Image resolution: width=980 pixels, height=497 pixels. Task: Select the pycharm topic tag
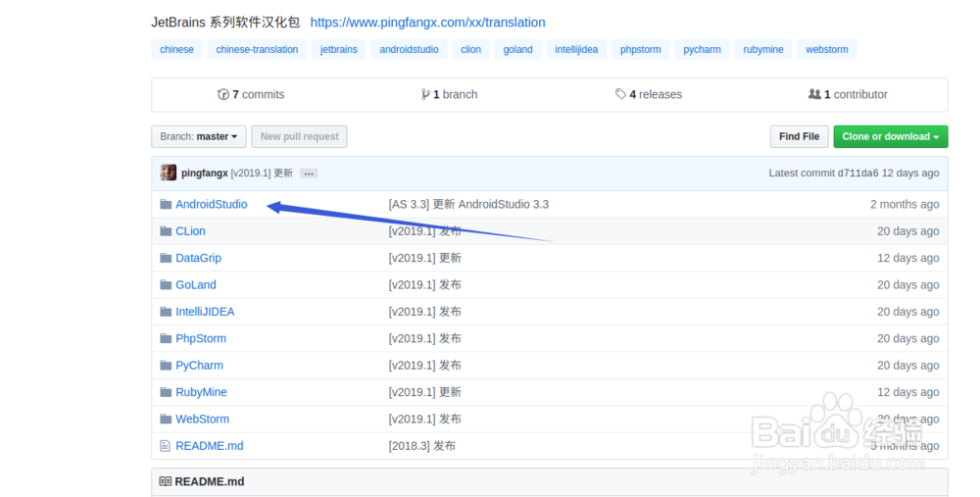tap(702, 49)
